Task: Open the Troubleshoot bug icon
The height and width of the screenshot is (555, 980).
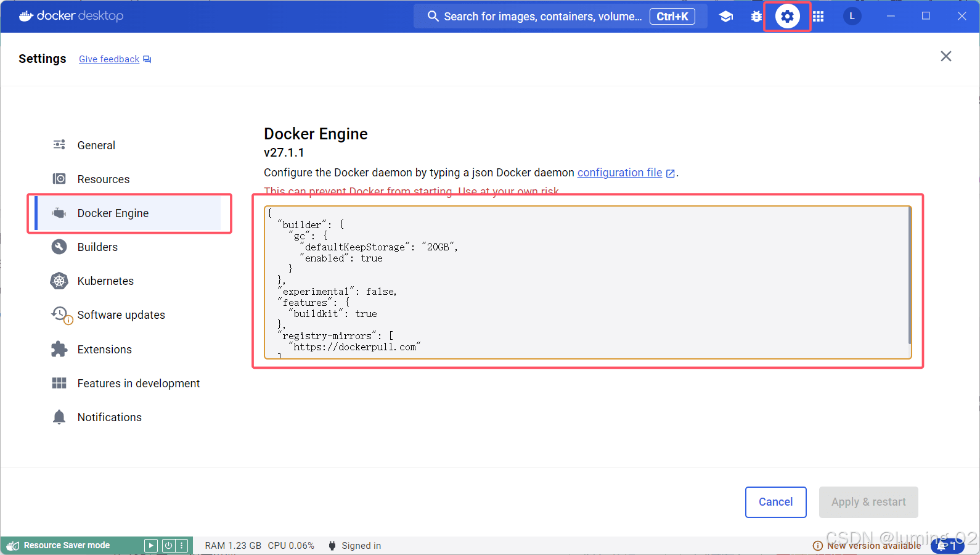Action: [756, 17]
